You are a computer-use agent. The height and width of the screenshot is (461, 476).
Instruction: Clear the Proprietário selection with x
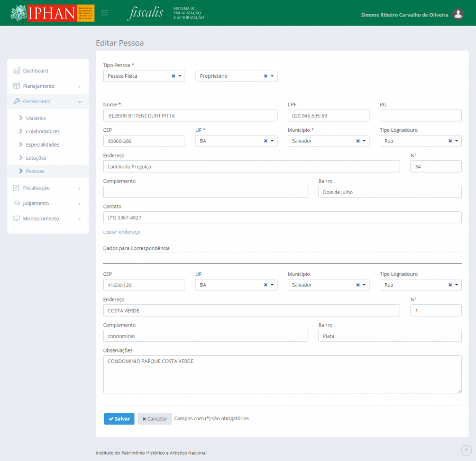[x=266, y=76]
